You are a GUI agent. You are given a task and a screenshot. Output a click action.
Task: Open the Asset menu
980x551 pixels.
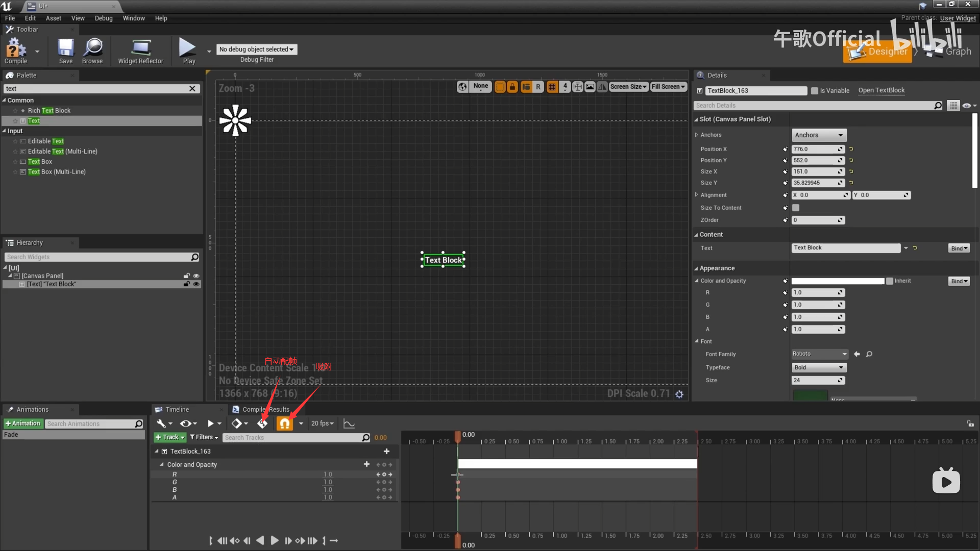tap(53, 18)
